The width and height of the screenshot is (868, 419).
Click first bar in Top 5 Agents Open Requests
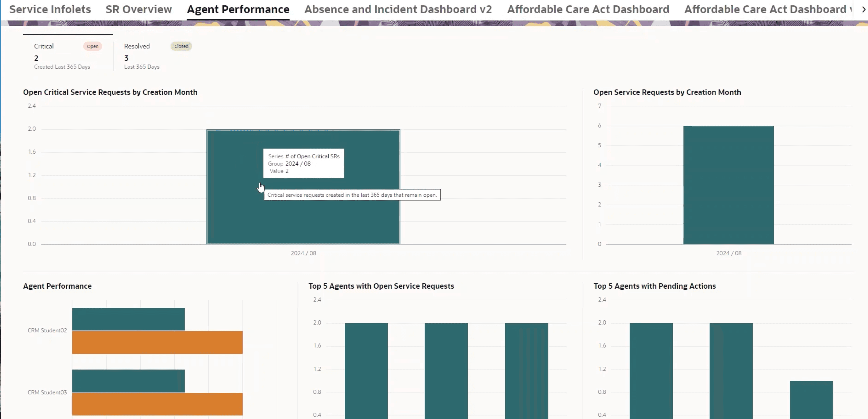tap(366, 371)
